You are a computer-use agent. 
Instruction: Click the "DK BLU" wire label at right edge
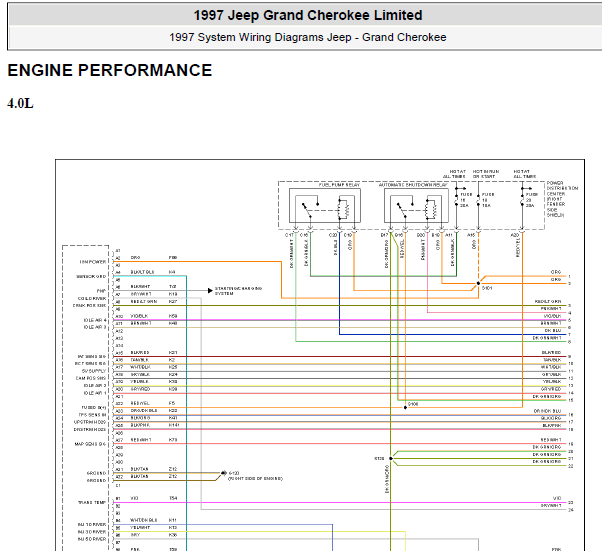coord(553,331)
